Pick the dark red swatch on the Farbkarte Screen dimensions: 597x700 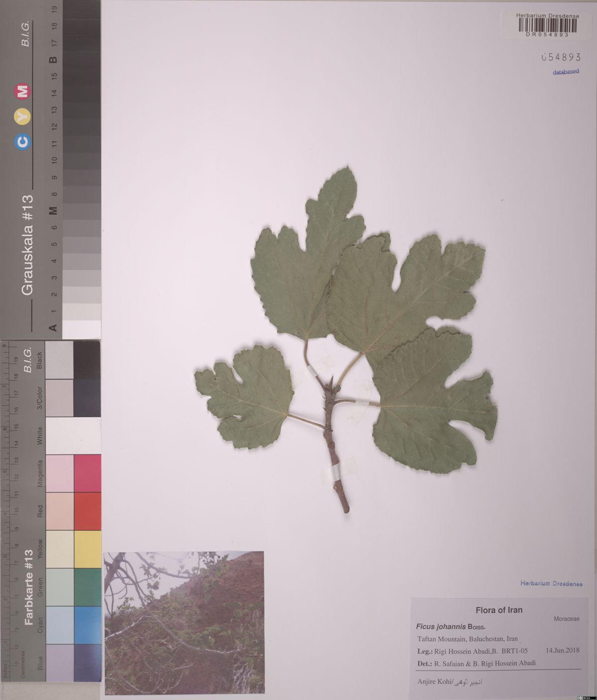[x=87, y=511]
